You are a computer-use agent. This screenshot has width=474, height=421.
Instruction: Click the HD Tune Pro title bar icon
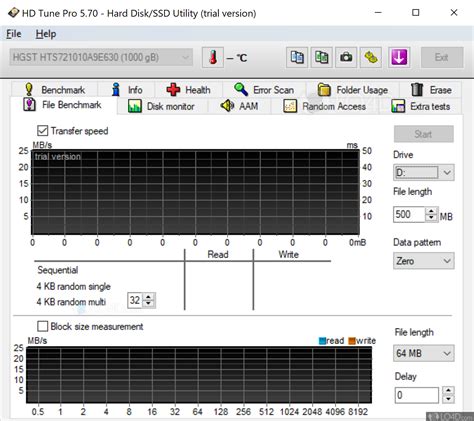coord(13,13)
